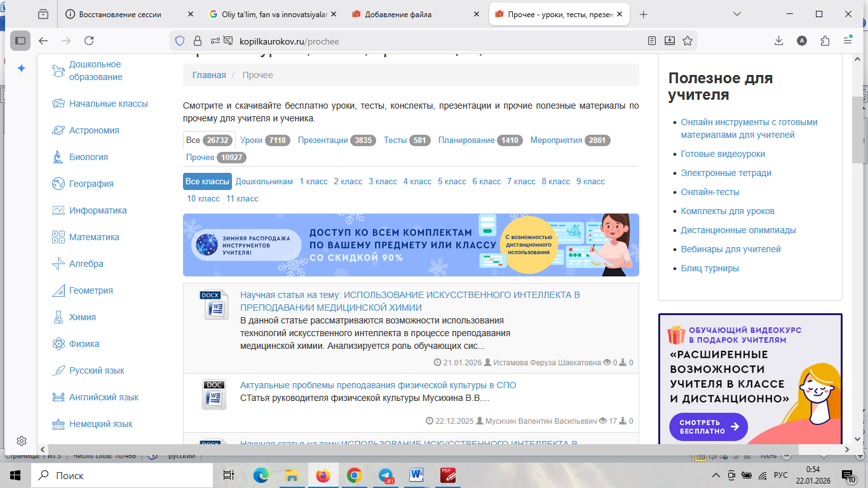Viewport: 868px width, 488px height.
Task: Open the Онлайн-тесты link
Action: (x=710, y=192)
